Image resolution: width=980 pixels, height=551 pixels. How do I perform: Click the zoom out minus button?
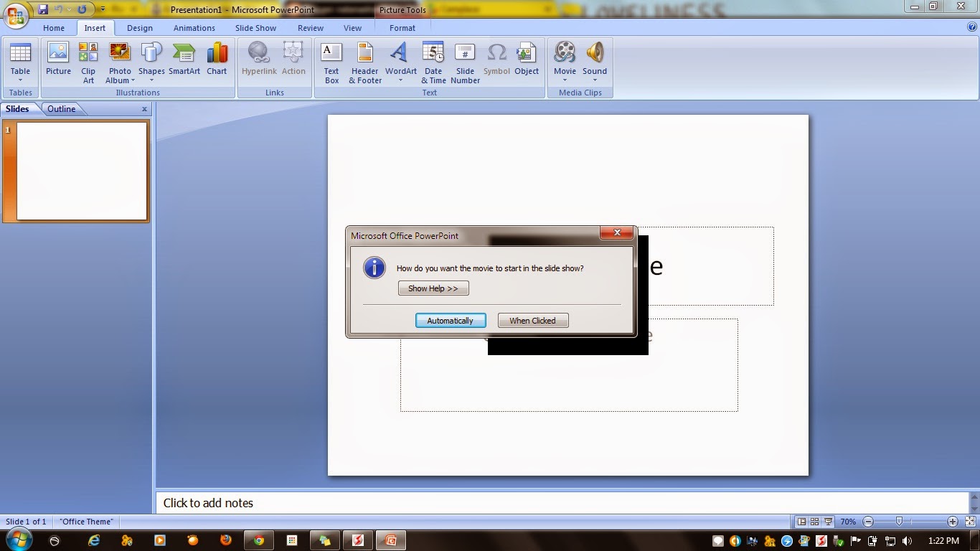[868, 522]
